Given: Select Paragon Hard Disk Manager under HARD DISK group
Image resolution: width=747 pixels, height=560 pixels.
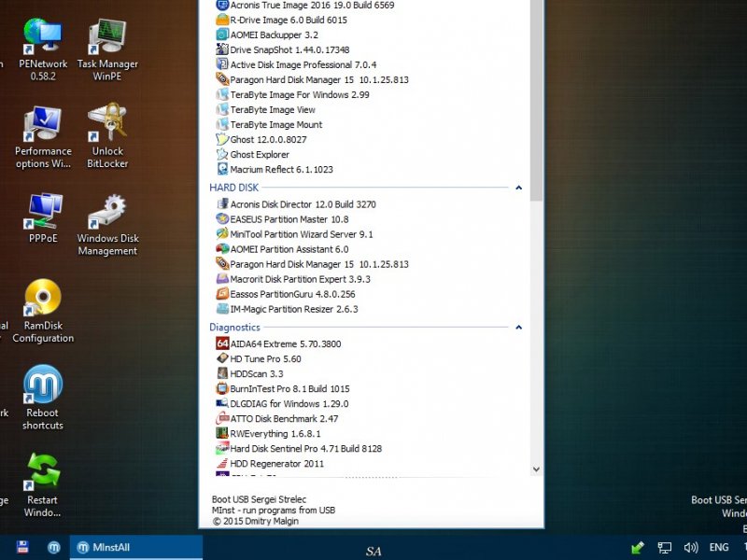Looking at the screenshot, I should tap(319, 264).
